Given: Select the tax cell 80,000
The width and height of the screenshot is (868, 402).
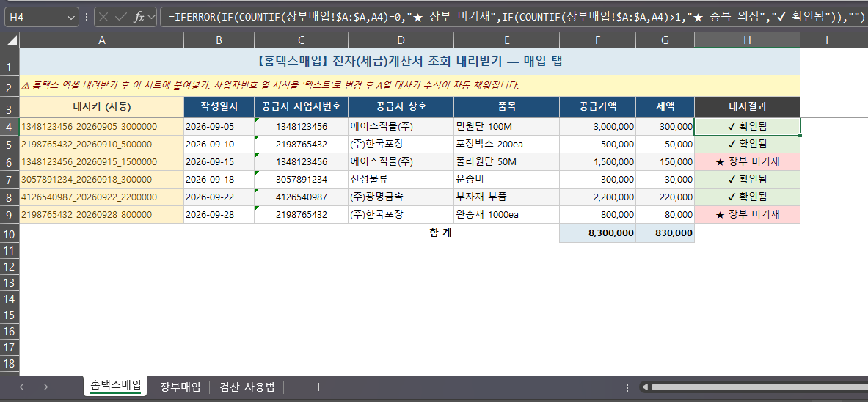Looking at the screenshot, I should 665,215.
